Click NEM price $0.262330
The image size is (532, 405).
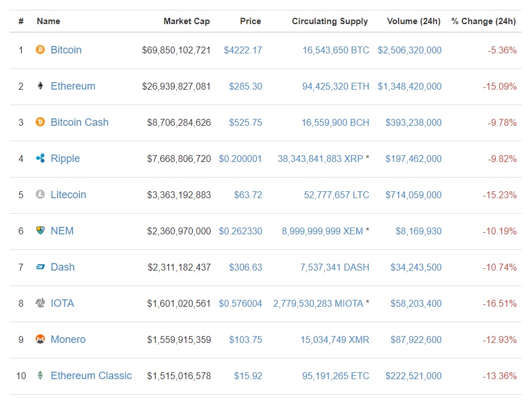(x=240, y=232)
